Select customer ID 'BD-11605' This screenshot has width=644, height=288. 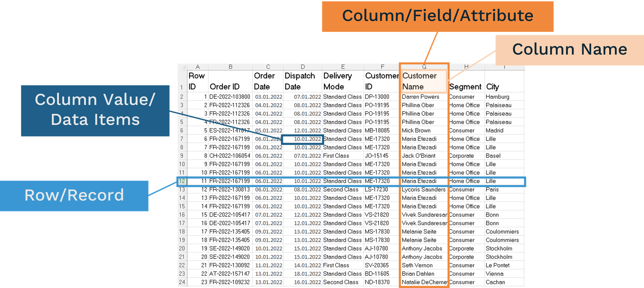coord(382,274)
